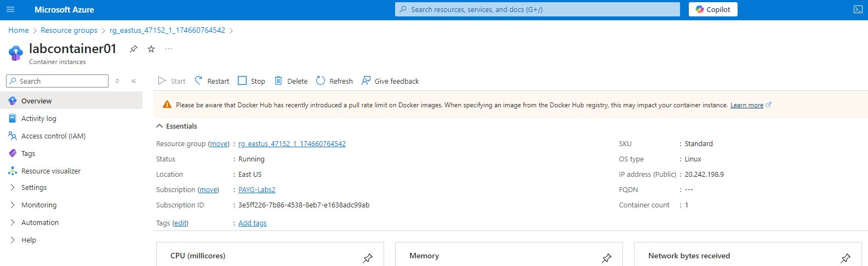
Task: Click the Microsoft Azure title
Action: [64, 9]
